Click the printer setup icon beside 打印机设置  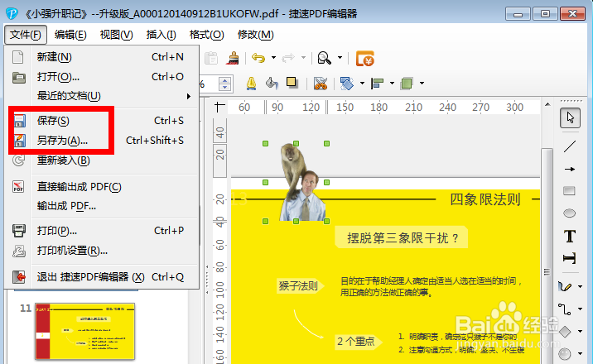pos(18,251)
